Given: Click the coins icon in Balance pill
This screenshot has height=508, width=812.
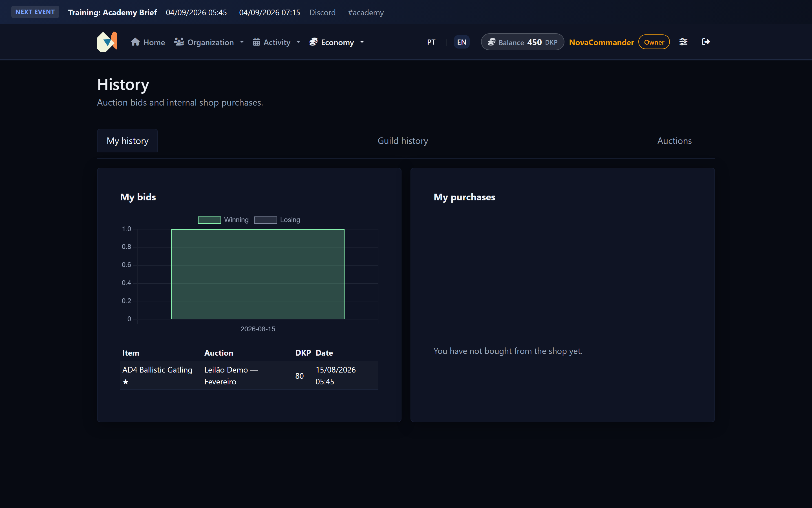Looking at the screenshot, I should [491, 42].
